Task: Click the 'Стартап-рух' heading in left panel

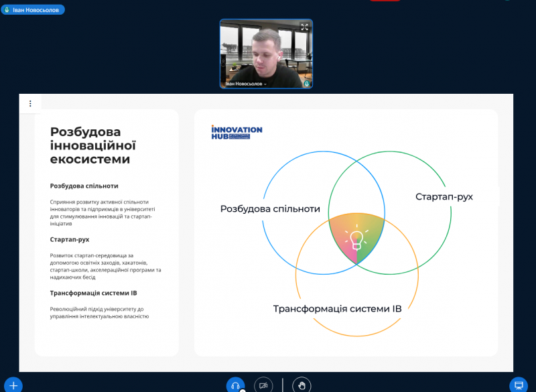Action: 70,239
